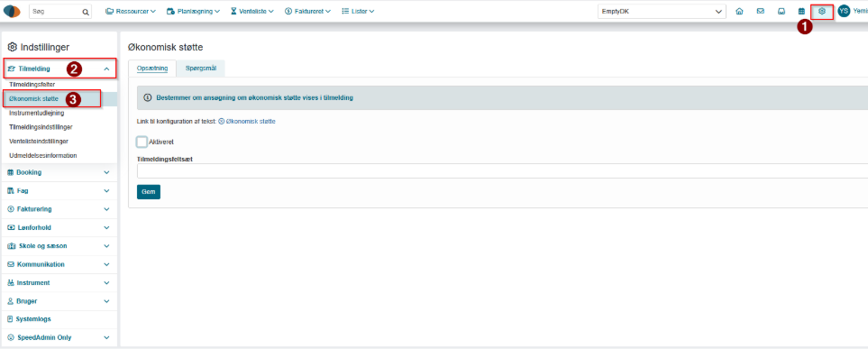Image resolution: width=868 pixels, height=349 pixels.
Task: Open the inbox tray icon
Action: coord(781,11)
